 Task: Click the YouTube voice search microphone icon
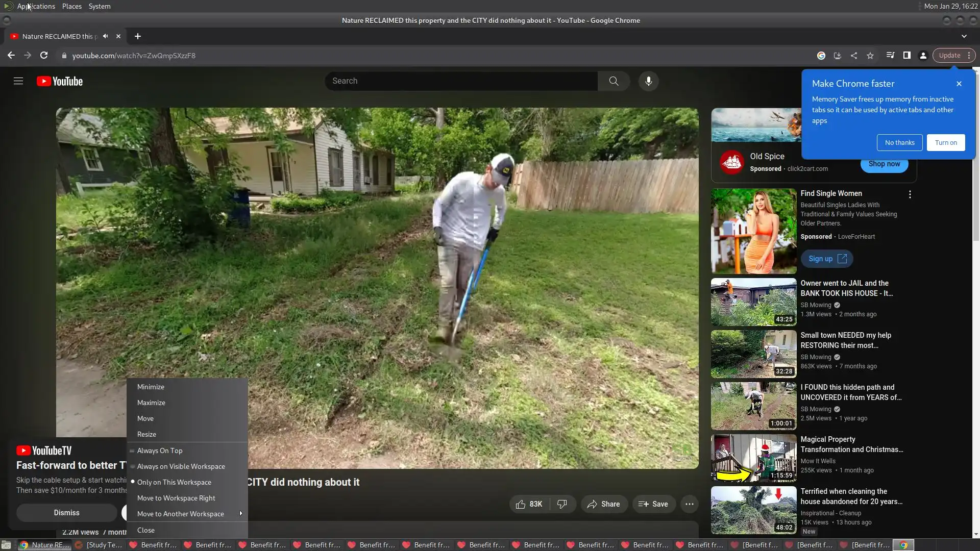click(648, 81)
